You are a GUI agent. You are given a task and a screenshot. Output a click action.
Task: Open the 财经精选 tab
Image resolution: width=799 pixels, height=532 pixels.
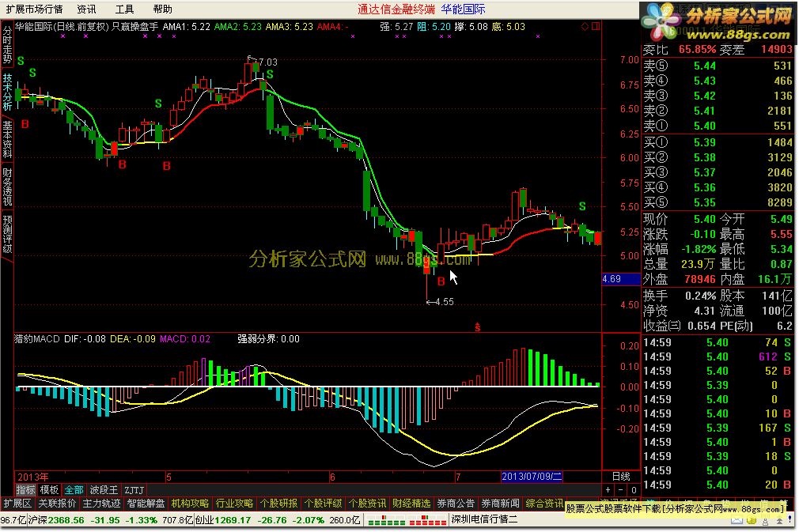(x=411, y=504)
